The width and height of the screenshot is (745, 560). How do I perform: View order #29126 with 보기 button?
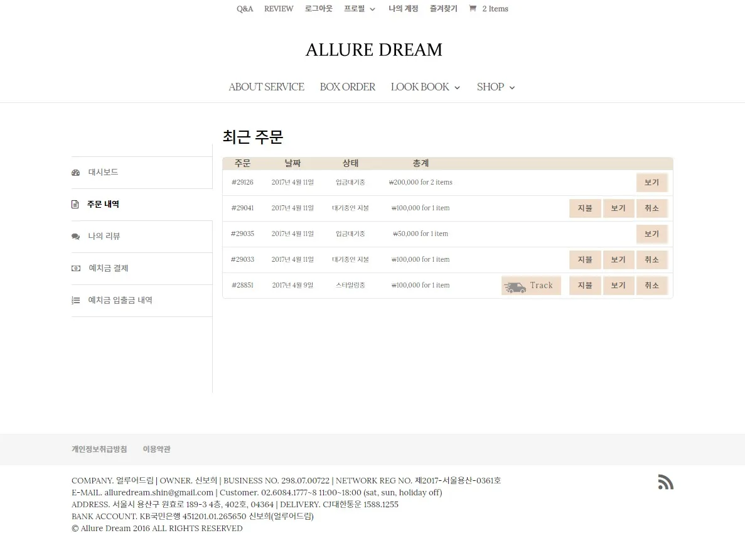click(x=652, y=183)
